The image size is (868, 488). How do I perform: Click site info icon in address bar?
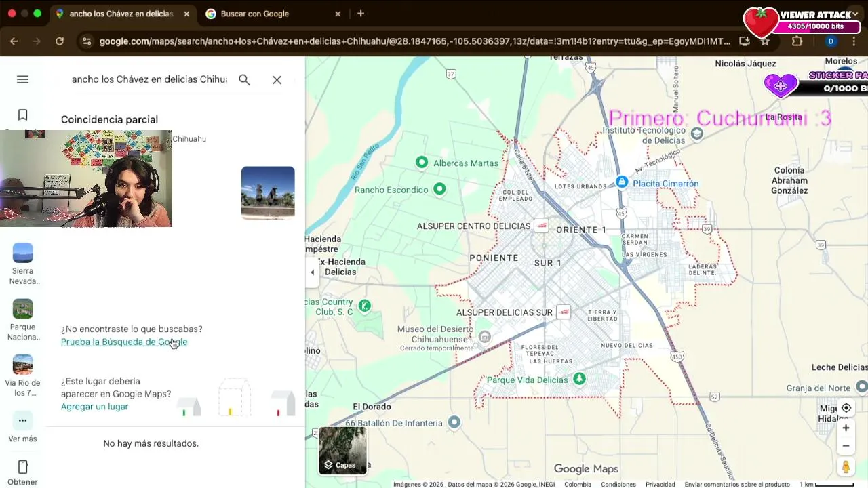point(86,41)
